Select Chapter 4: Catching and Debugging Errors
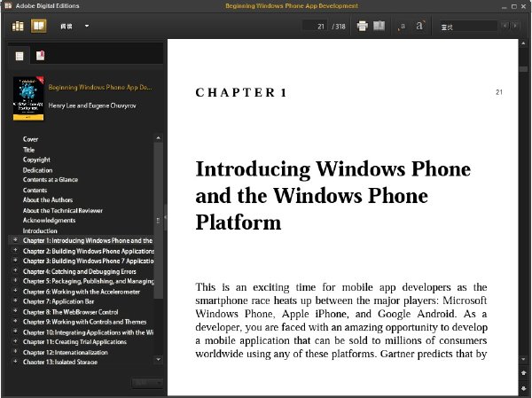This screenshot has height=398, width=532. pyautogui.click(x=80, y=271)
